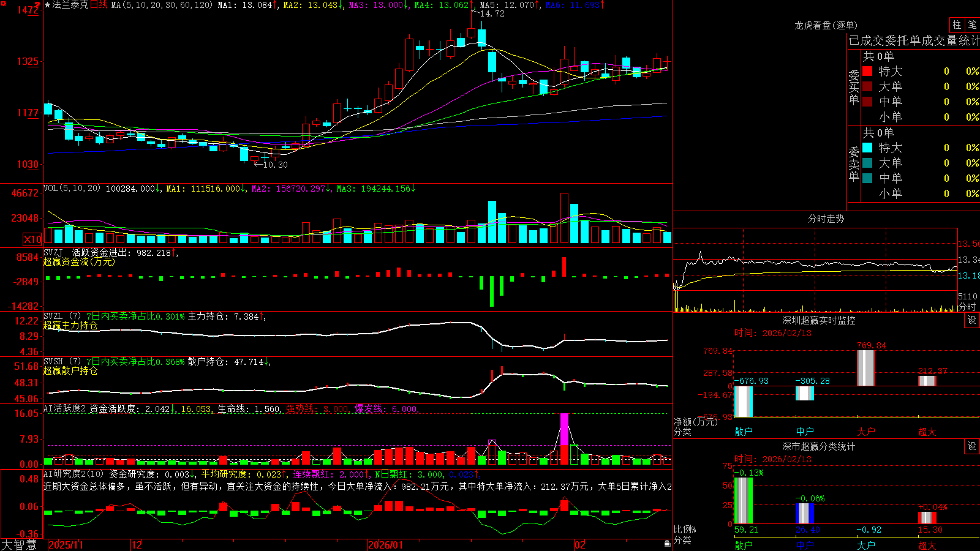This screenshot has height=551, width=980.
Task: Click the star icon before 法兰泰克
Action: tap(48, 5)
